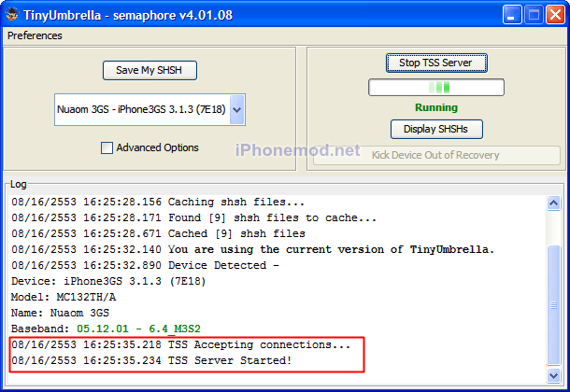Click the window title text 'semaphore v4.01.08'
This screenshot has height=392, width=570.
click(173, 15)
